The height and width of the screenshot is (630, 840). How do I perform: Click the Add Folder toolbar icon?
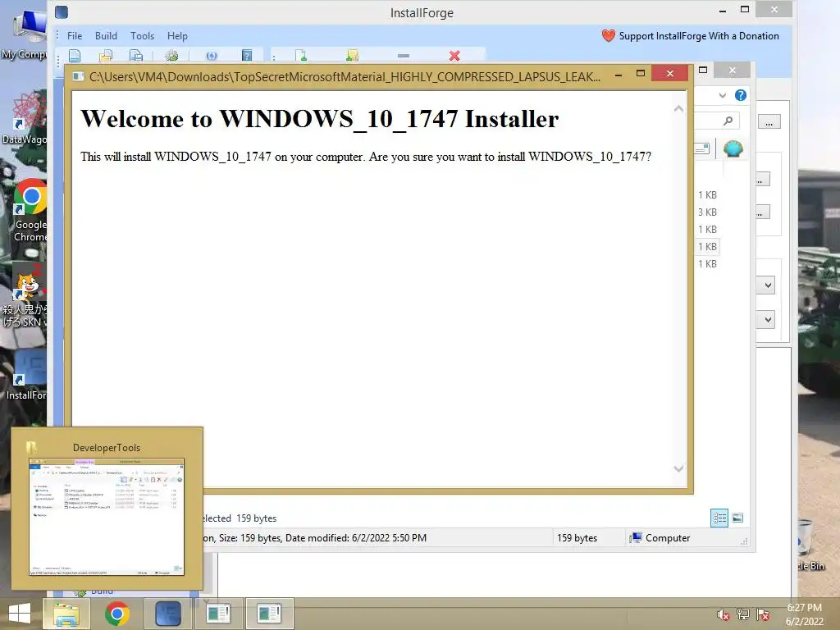pos(352,56)
